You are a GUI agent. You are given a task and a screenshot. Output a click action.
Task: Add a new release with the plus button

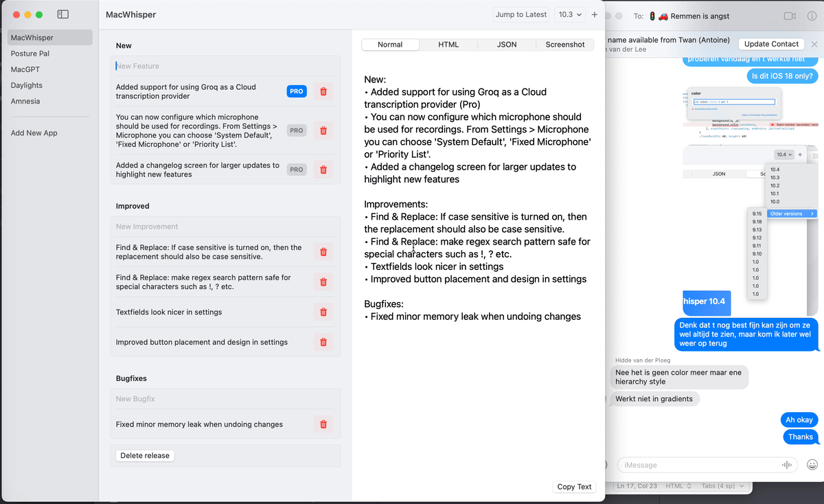click(x=595, y=14)
